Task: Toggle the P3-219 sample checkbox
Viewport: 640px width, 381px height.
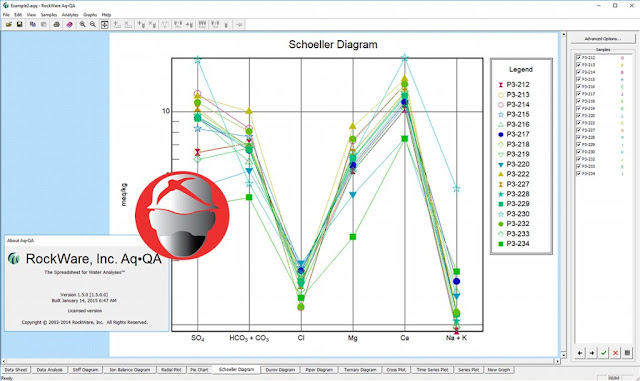Action: tap(578, 108)
